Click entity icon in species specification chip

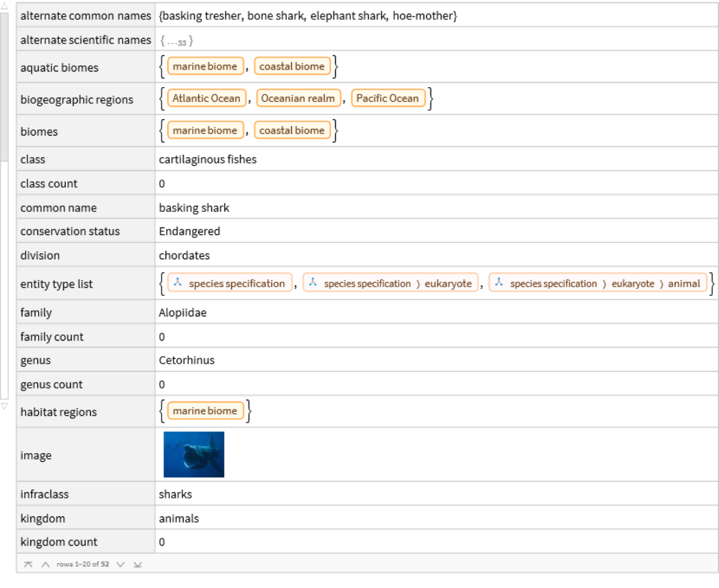178,283
